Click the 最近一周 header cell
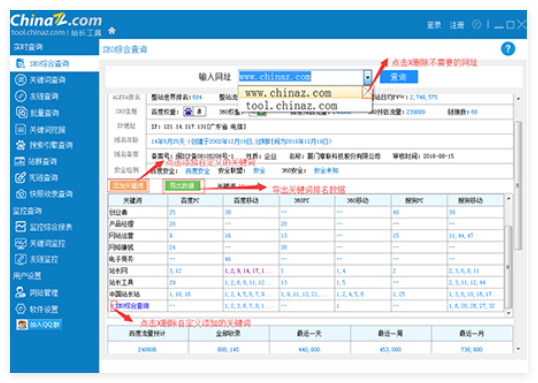The image size is (538, 383). (390, 333)
